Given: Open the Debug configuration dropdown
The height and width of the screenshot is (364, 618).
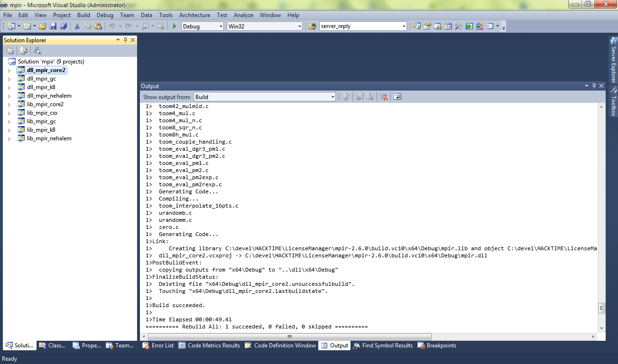Looking at the screenshot, I should click(221, 26).
